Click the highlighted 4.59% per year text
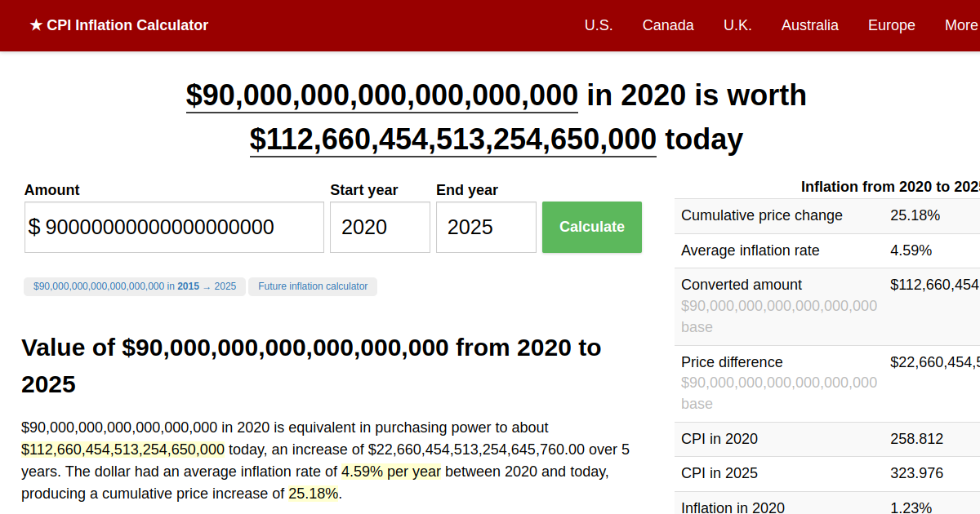This screenshot has width=980, height=514. [x=390, y=471]
